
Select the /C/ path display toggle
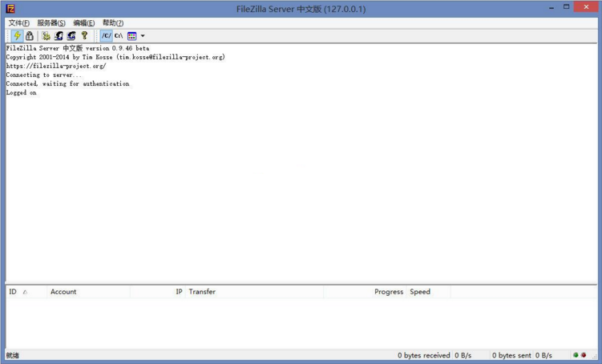point(107,36)
